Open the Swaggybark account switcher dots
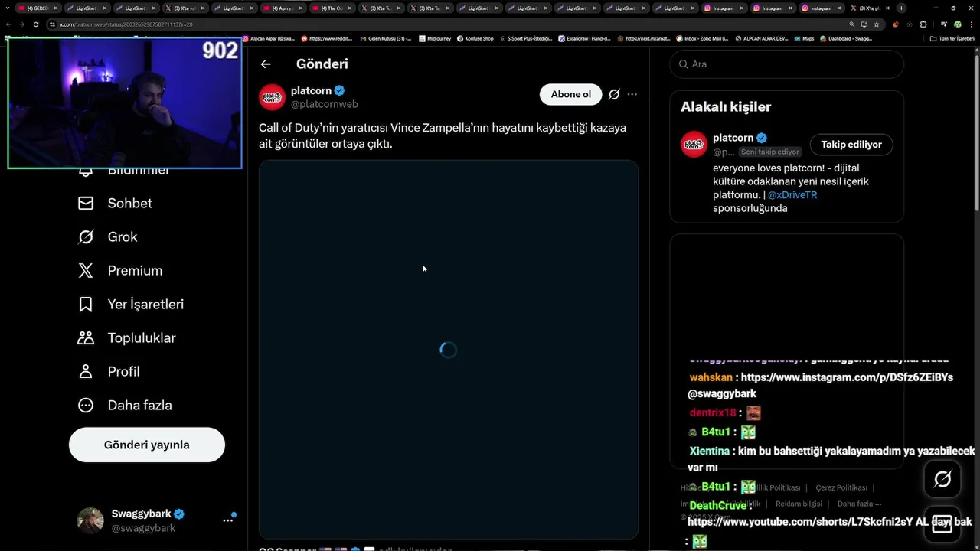The image size is (980, 551). coord(228,520)
